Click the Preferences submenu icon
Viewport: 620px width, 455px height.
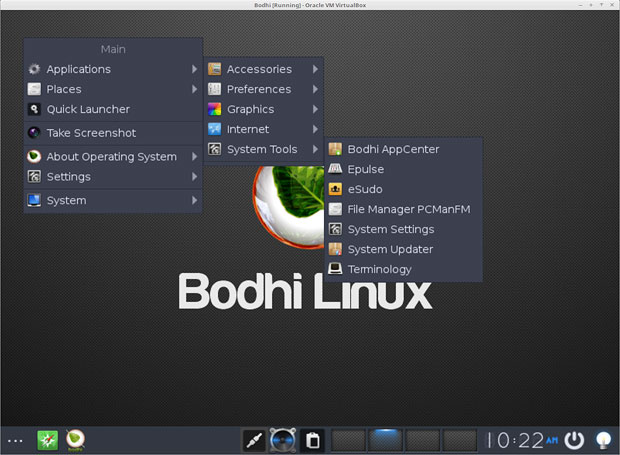[x=214, y=89]
